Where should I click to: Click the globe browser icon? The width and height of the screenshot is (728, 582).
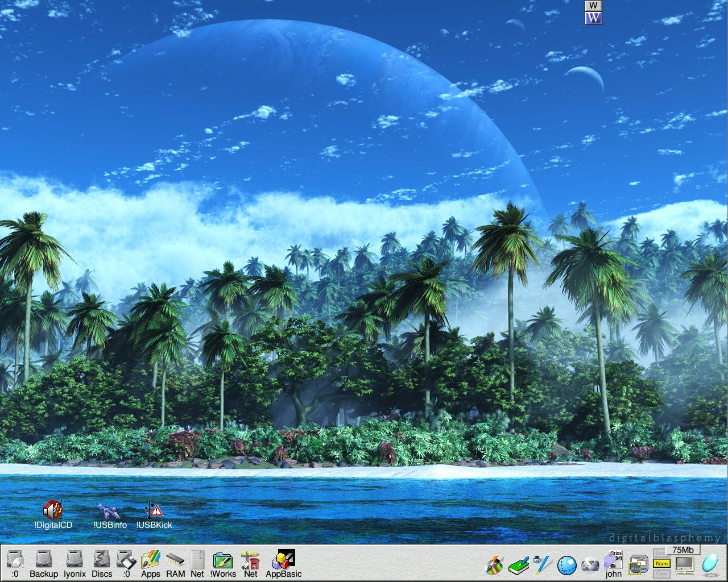click(590, 566)
